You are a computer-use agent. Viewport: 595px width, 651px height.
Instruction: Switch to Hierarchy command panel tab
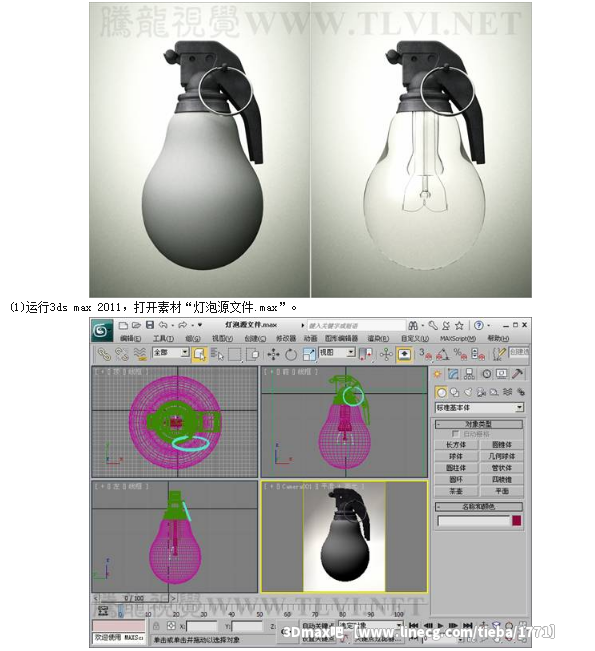(x=469, y=374)
